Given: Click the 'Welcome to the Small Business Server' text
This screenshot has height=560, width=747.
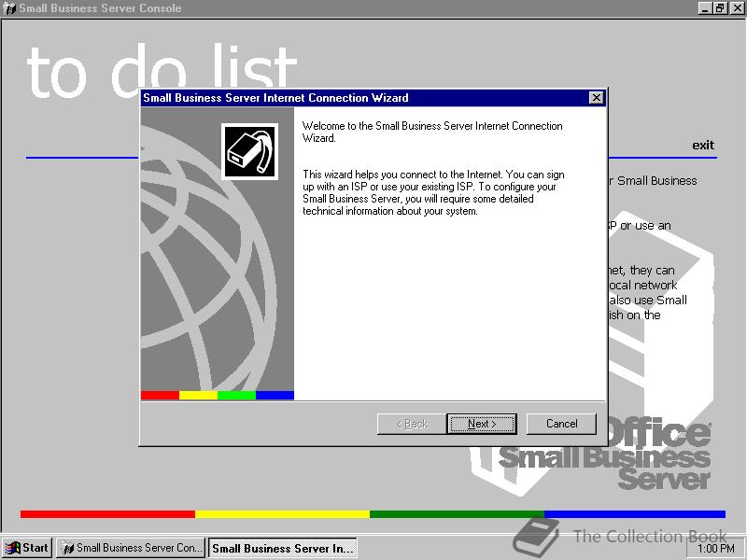Looking at the screenshot, I should tap(432, 132).
